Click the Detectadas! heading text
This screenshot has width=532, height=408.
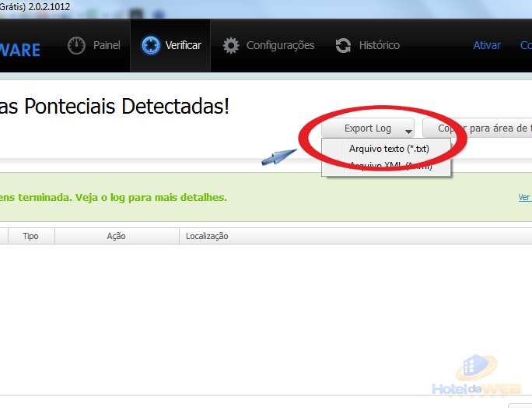coord(175,107)
